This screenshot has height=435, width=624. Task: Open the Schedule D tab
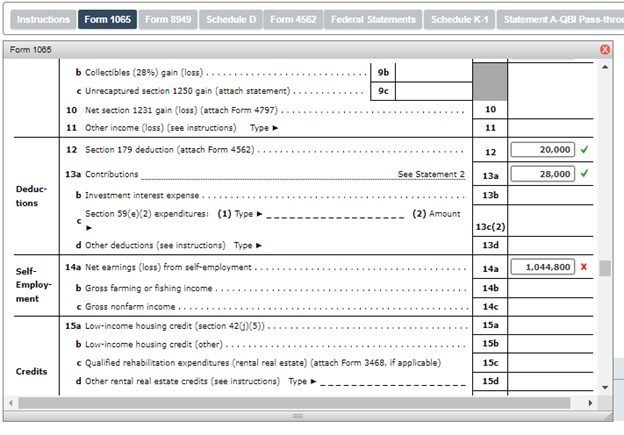[231, 20]
